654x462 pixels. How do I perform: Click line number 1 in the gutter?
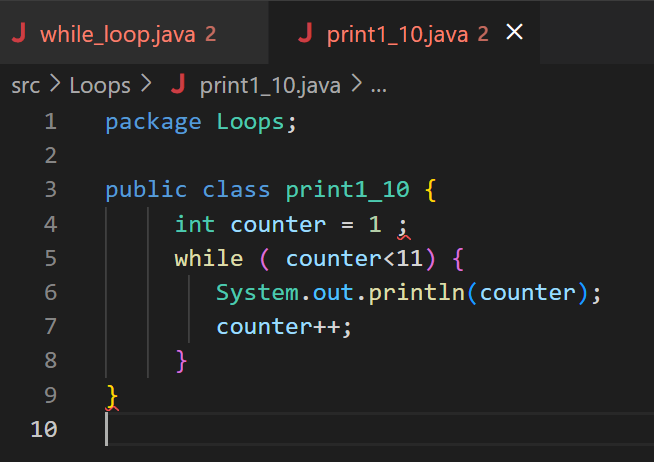click(x=50, y=122)
